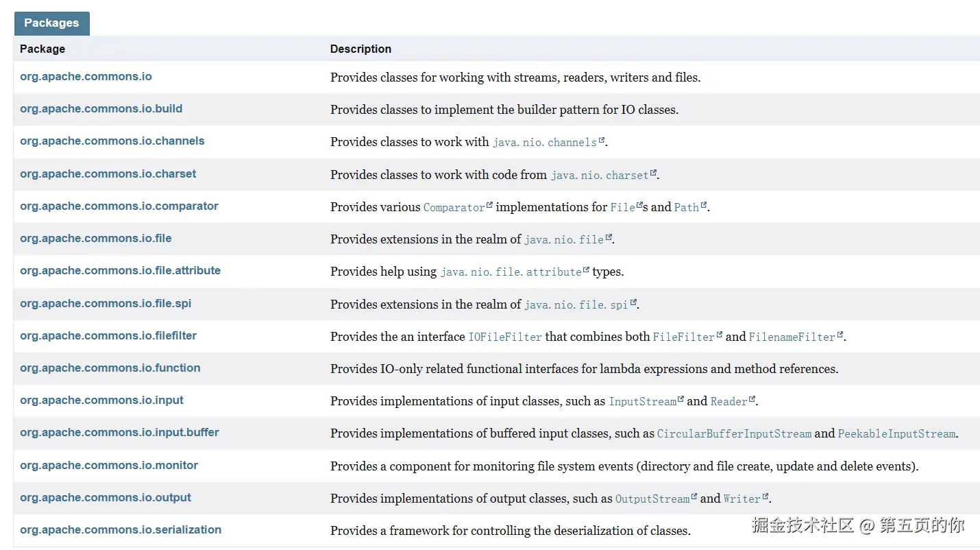Click external link icon after java.nio.charset
This screenshot has width=980, height=550.
(x=653, y=173)
